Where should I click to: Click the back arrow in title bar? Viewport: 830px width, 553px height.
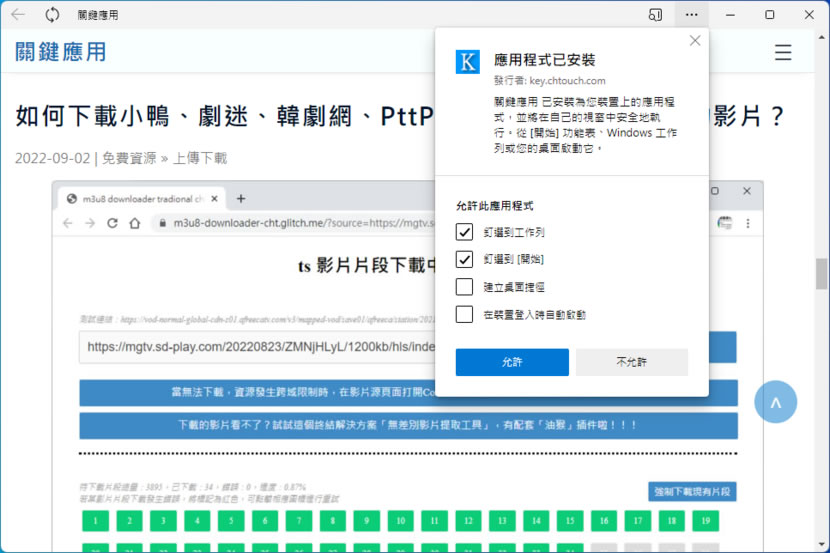tap(18, 15)
